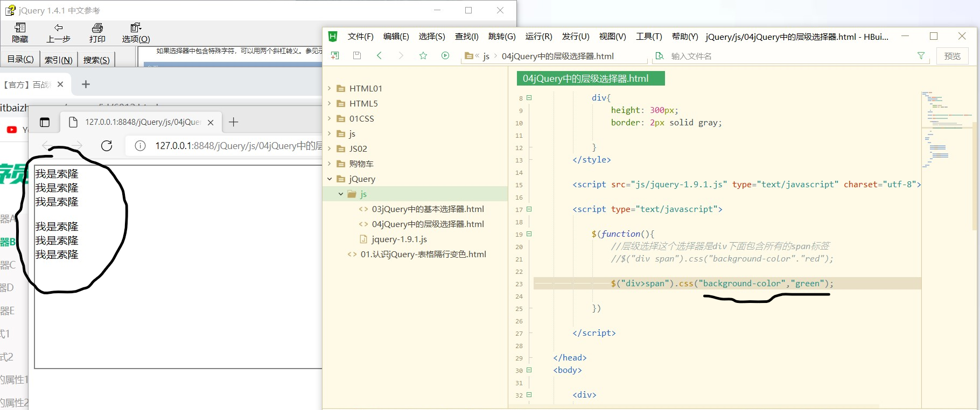Collapse js subfolder under jQuery
The height and width of the screenshot is (410, 980).
click(x=341, y=194)
